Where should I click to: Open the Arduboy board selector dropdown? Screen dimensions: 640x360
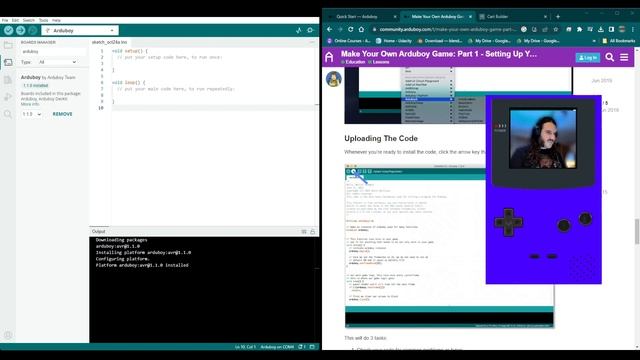[x=80, y=31]
